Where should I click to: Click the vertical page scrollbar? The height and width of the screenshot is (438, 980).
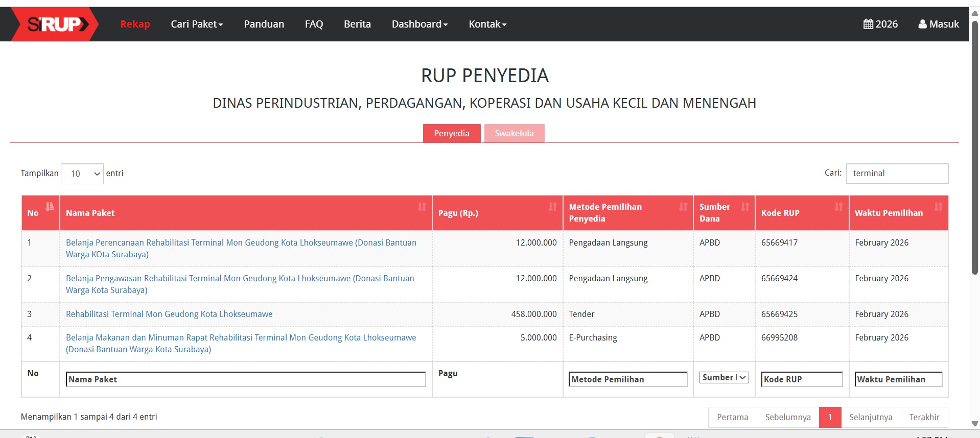(975, 148)
